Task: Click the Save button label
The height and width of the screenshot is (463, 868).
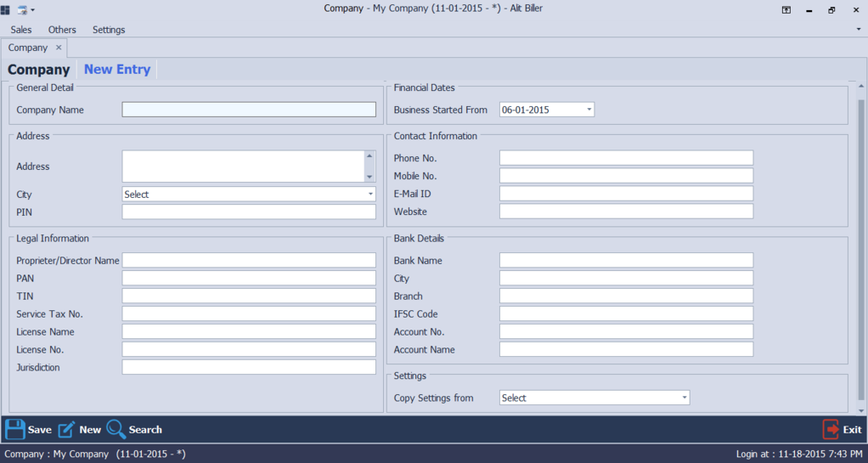Action: 40,430
